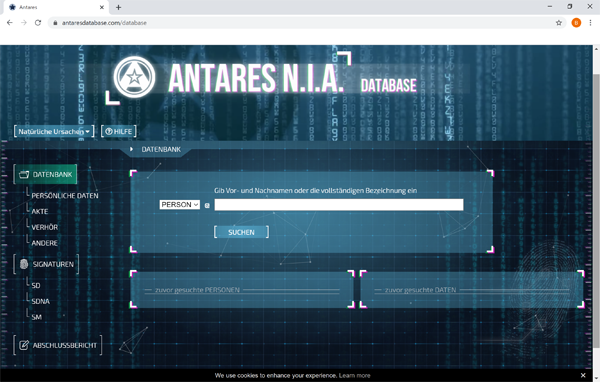Open the VERHÖR sidebar entry
This screenshot has width=600, height=382.
44,227
